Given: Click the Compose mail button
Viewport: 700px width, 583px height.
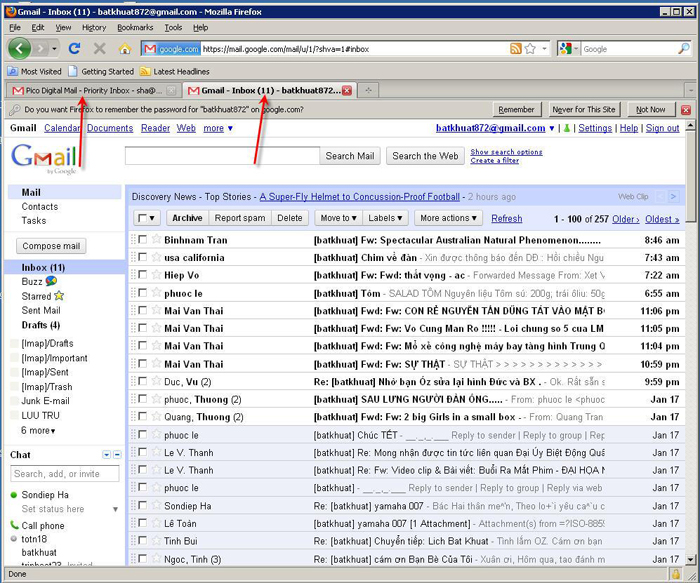Looking at the screenshot, I should (x=51, y=246).
